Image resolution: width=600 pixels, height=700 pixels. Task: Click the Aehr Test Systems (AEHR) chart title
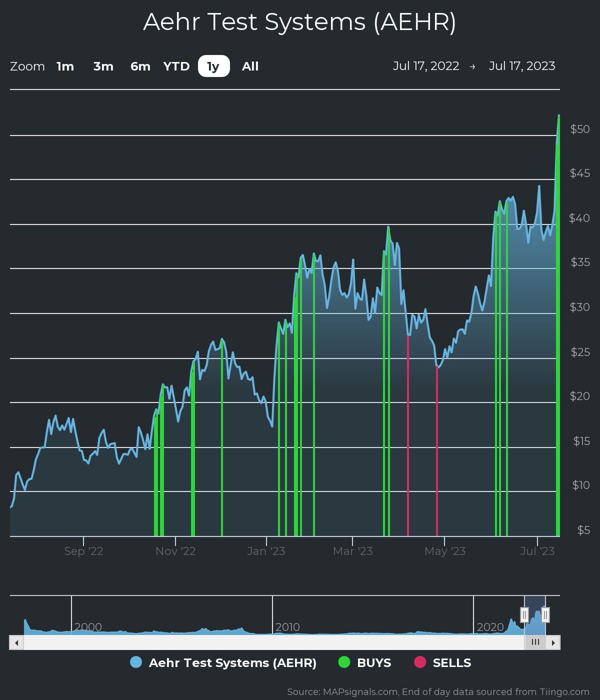pyautogui.click(x=300, y=22)
